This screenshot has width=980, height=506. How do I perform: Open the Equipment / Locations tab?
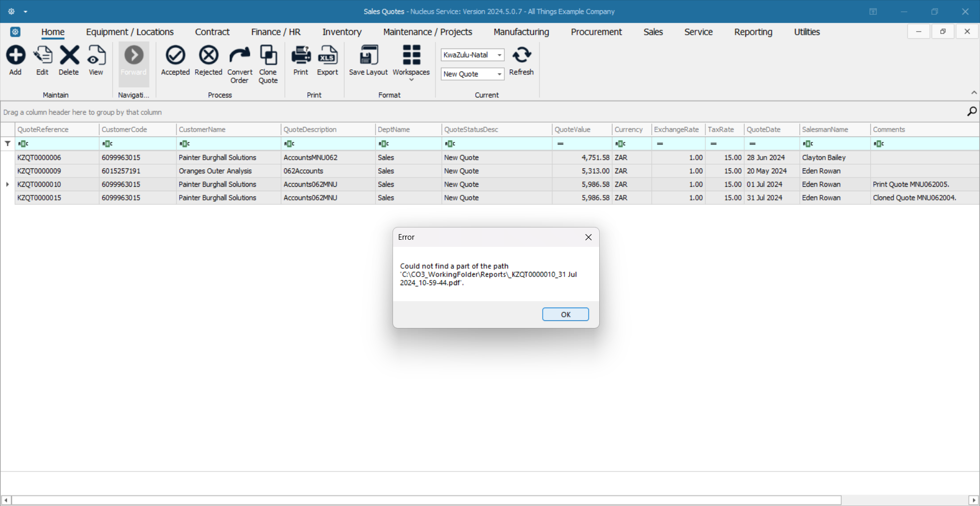[130, 32]
